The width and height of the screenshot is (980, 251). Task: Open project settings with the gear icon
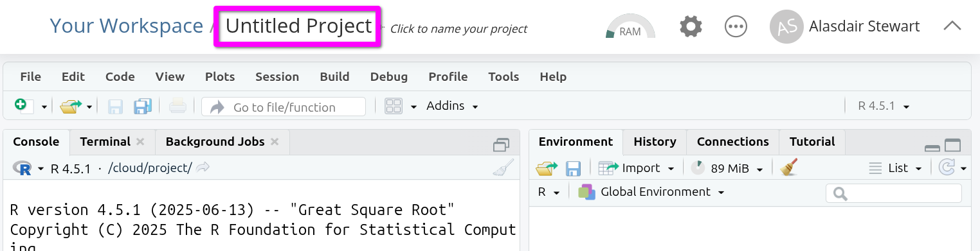(x=691, y=27)
